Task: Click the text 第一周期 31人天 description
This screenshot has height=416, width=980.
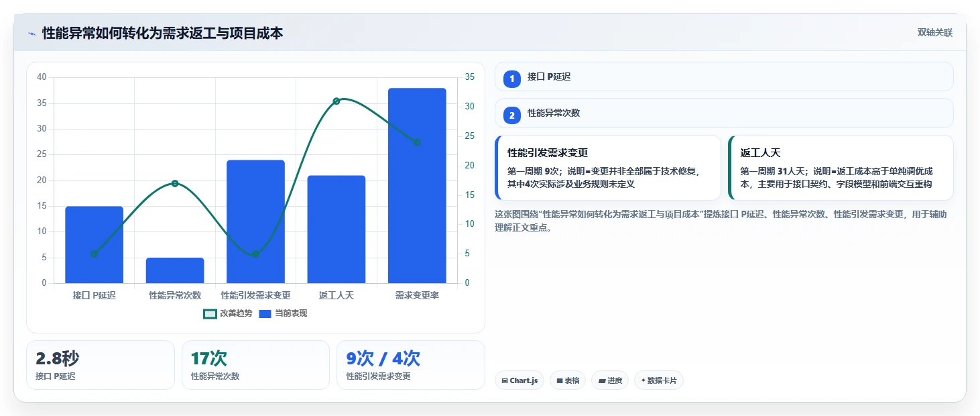Action: tap(837, 177)
